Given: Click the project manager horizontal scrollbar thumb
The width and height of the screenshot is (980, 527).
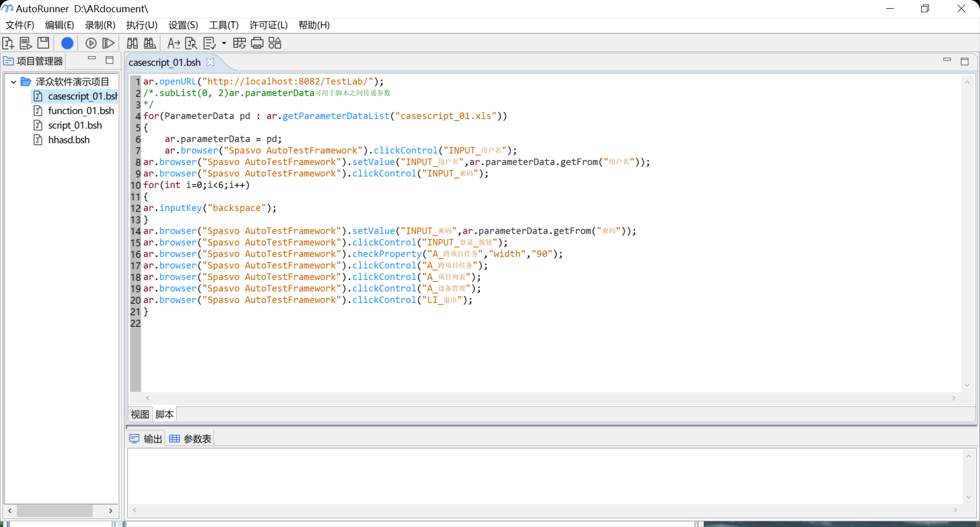Looking at the screenshot, I should (x=55, y=511).
